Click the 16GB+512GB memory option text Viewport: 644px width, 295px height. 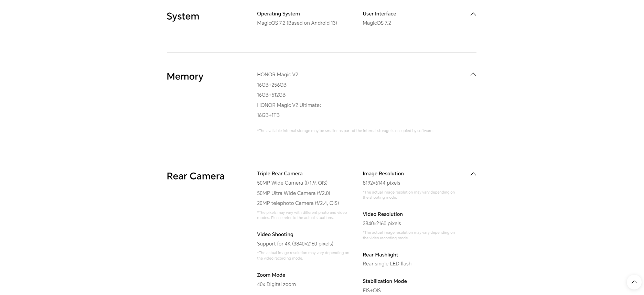click(271, 95)
